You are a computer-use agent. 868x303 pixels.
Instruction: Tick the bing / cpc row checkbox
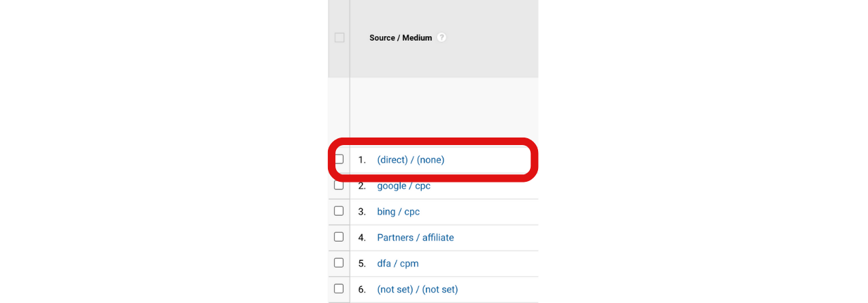339,211
